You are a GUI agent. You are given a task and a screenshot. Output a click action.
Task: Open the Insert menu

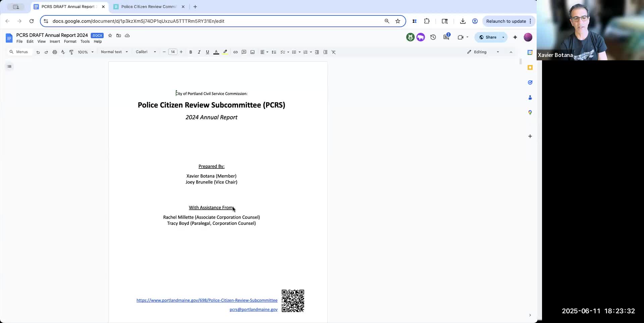pos(55,42)
